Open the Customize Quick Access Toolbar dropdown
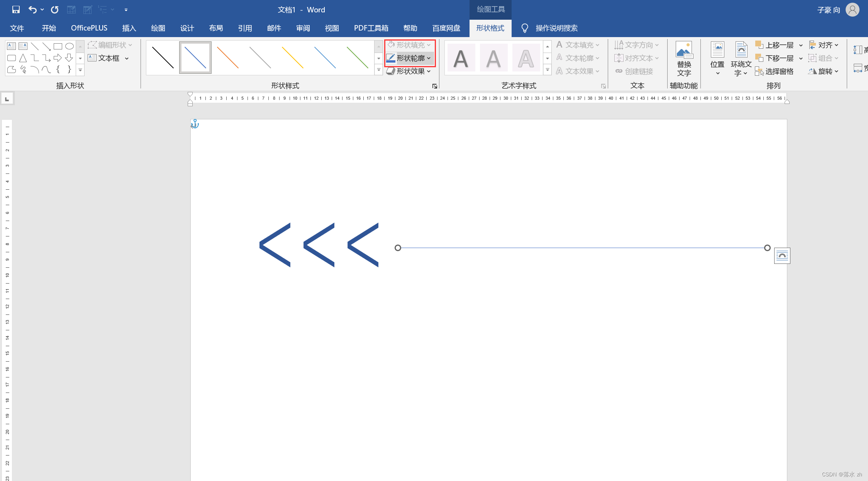Viewport: 868px width, 481px height. pos(126,10)
